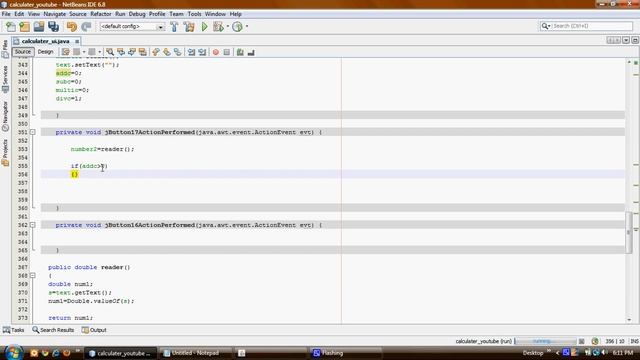640x360 pixels.
Task: Click the Debug Main Project icon
Action: click(x=218, y=27)
